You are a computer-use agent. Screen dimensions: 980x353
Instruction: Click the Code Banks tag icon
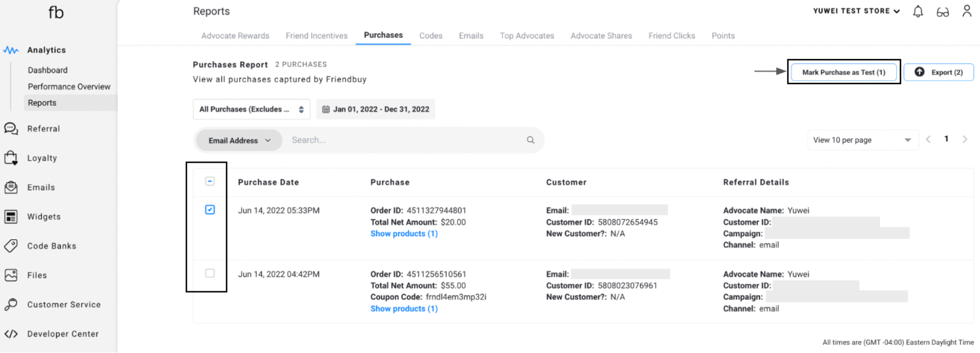pyautogui.click(x=11, y=246)
